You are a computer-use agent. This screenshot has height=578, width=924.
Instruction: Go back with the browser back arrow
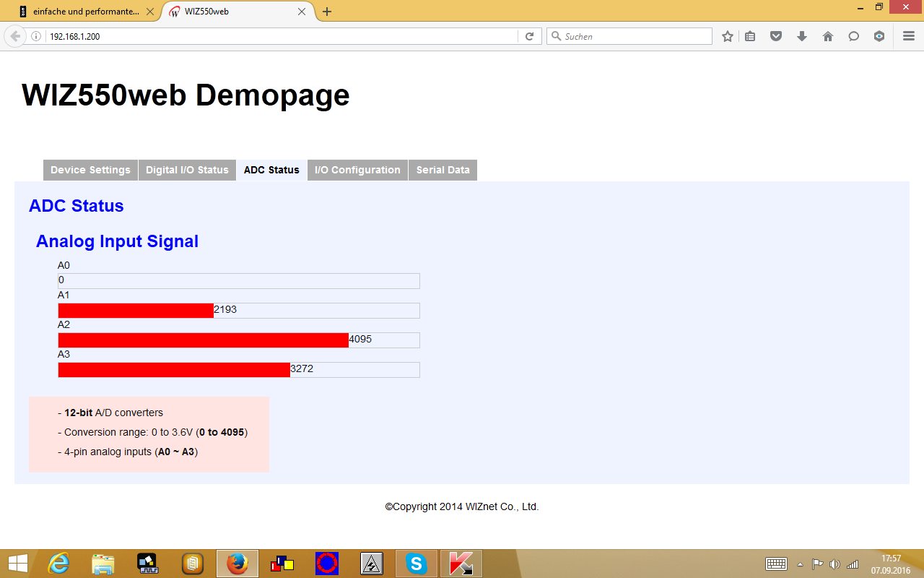15,36
